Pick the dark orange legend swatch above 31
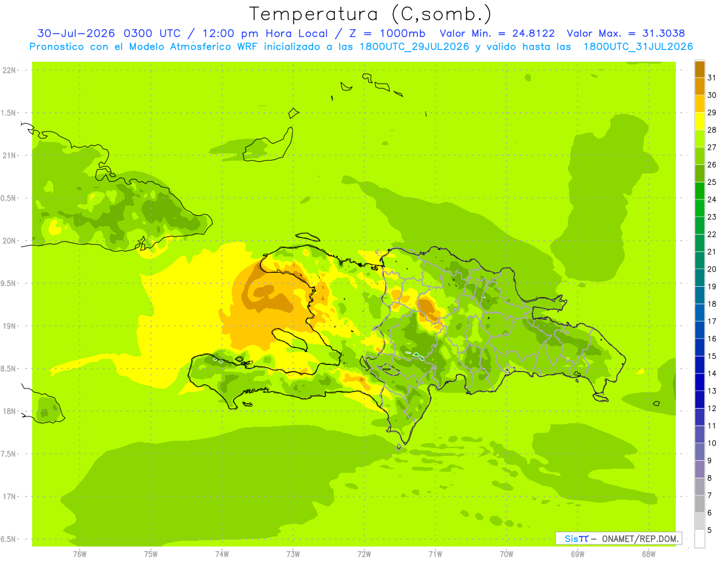Image resolution: width=728 pixels, height=562 pixels. pyautogui.click(x=699, y=69)
